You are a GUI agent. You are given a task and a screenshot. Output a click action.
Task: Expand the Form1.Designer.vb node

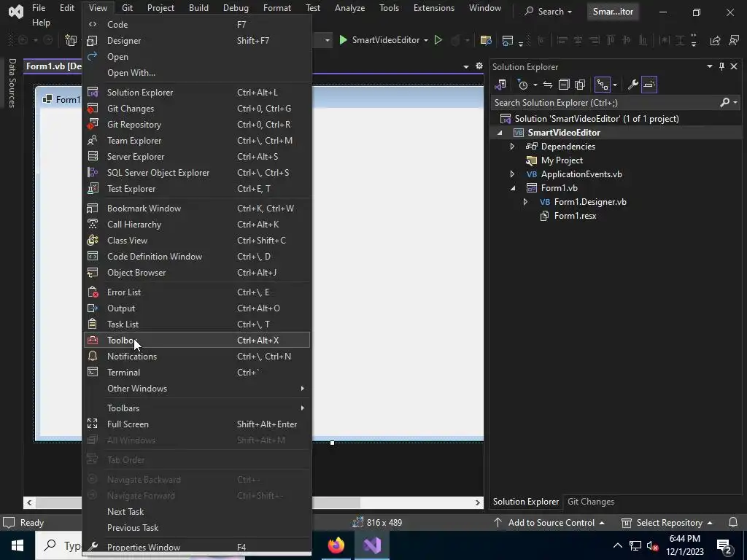[525, 202]
